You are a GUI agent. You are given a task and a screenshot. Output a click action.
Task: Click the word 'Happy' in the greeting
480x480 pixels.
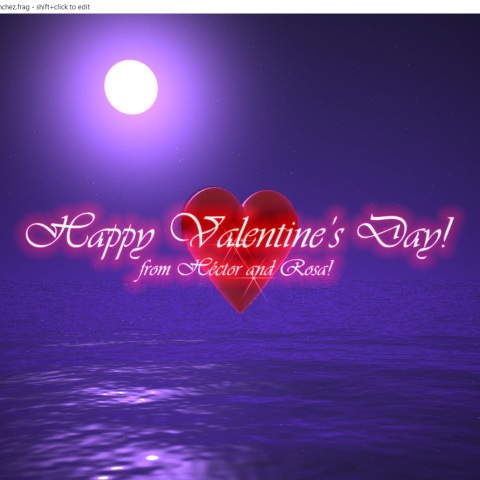click(90, 235)
